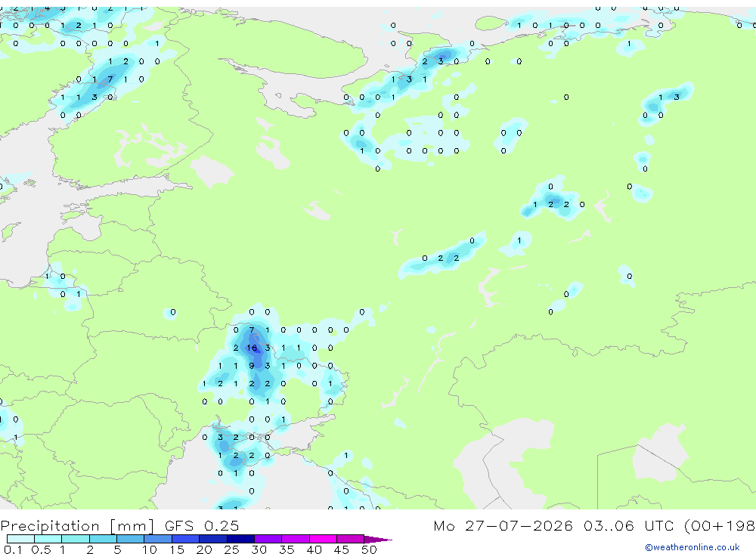The image size is (756, 554).
Task: Click the 40–45 mm magenta legend swatch
Action: coord(323,539)
